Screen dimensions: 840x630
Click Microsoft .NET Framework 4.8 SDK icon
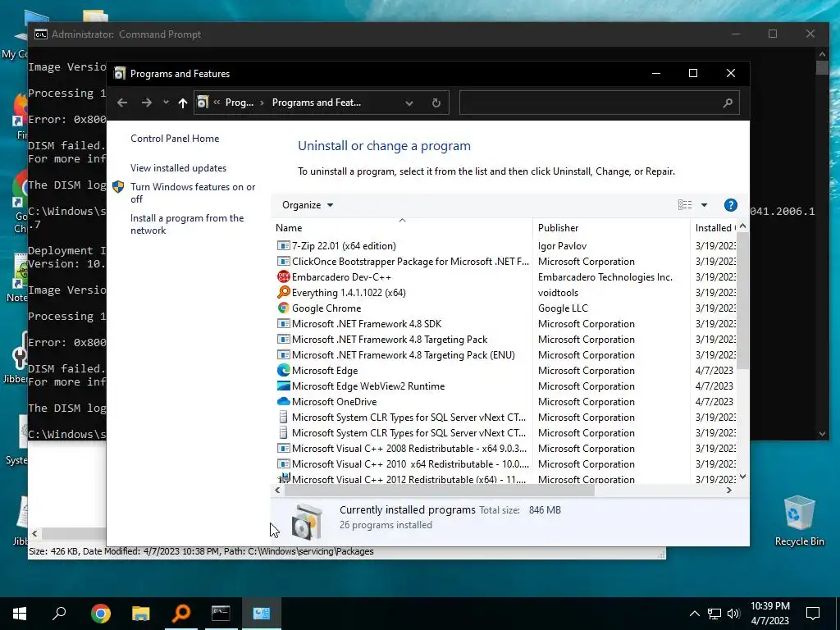[283, 323]
